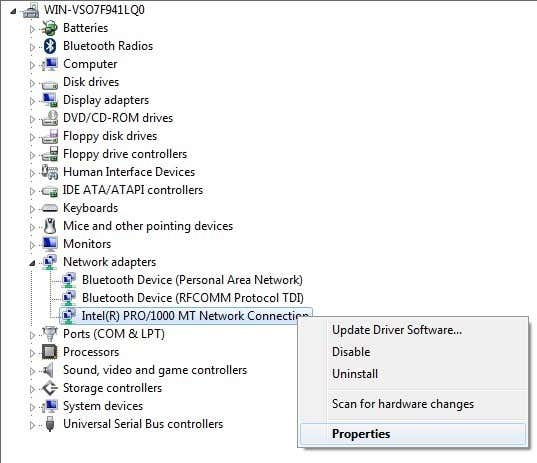Click the Monitors category icon
This screenshot has height=463, width=537.
click(50, 244)
